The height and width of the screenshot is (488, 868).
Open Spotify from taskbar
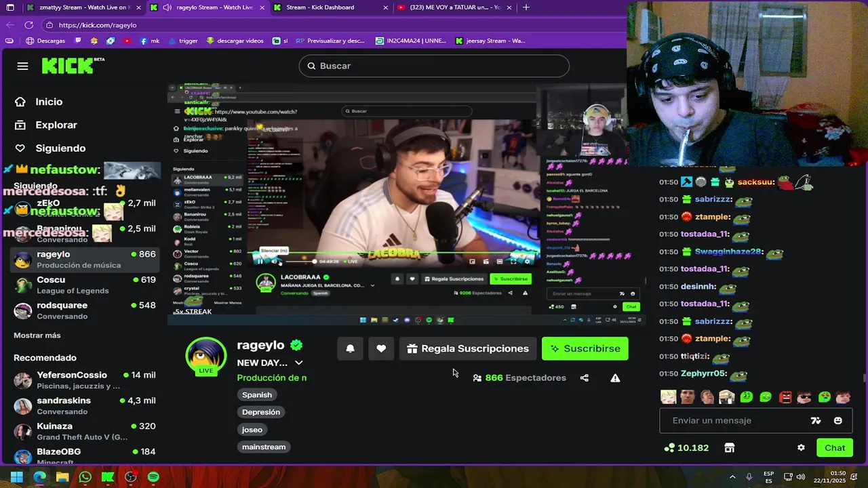click(153, 477)
